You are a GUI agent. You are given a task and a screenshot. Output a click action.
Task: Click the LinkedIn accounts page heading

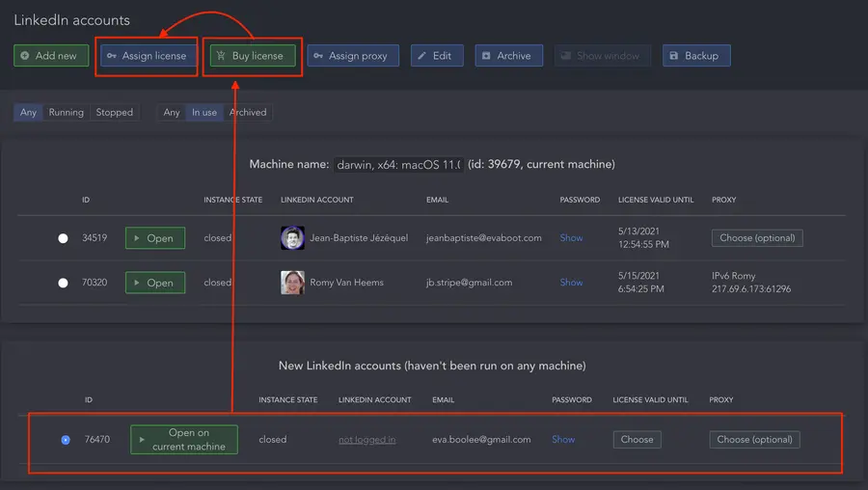click(x=72, y=20)
